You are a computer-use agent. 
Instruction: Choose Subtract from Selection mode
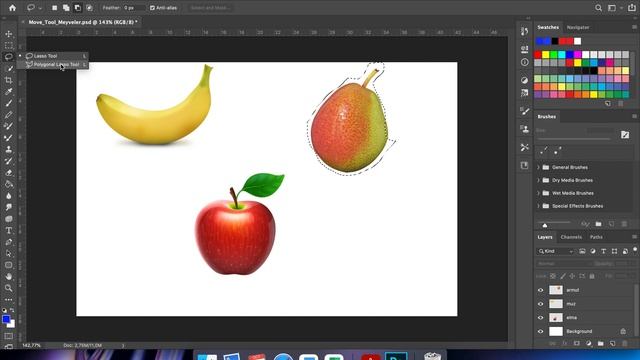[78, 8]
